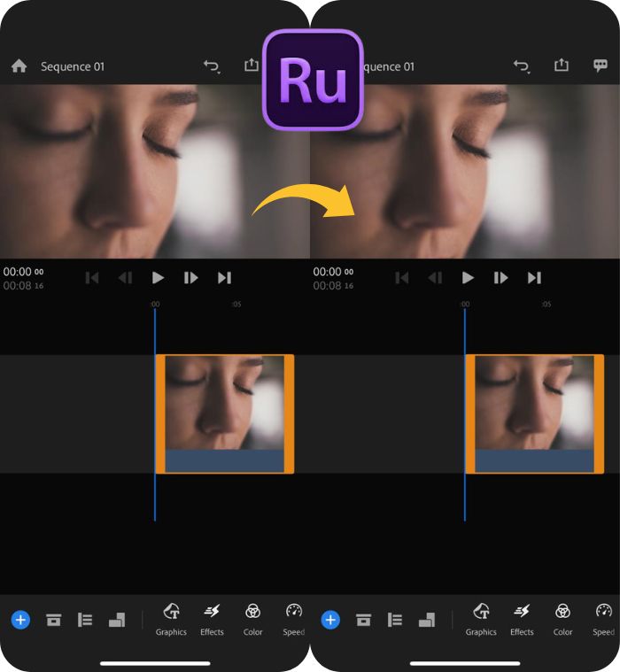Tap the stacked blocks icon, left phone

(x=117, y=620)
